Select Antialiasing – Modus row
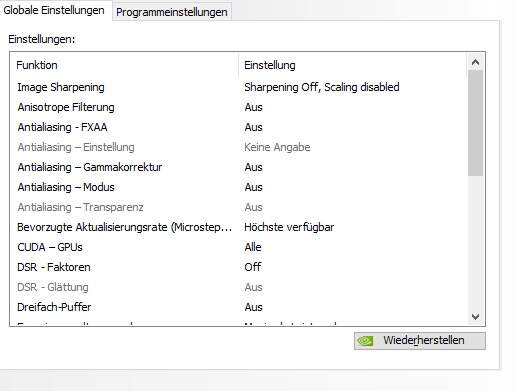516x391 pixels. tap(239, 187)
